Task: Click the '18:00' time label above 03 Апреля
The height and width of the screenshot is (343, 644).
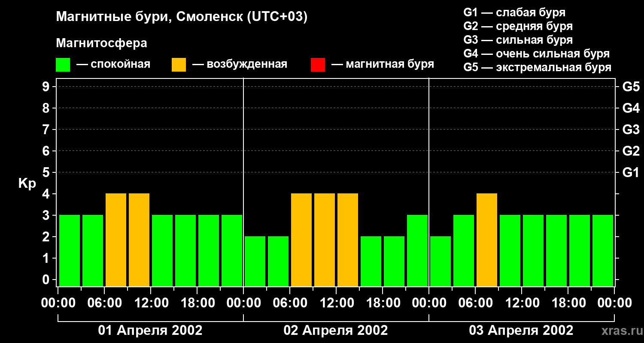Action: 568,303
